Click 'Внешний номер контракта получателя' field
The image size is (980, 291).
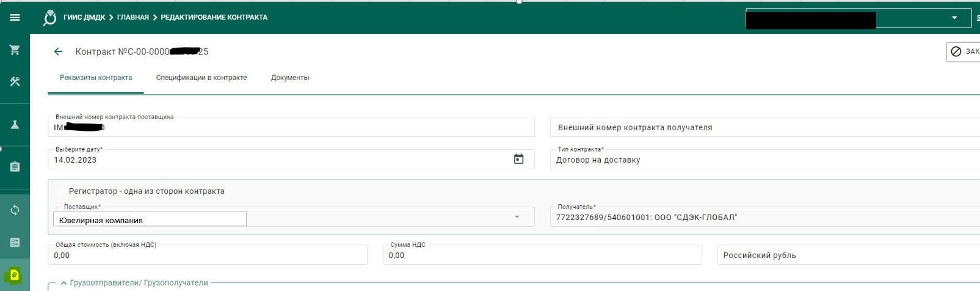click(763, 127)
